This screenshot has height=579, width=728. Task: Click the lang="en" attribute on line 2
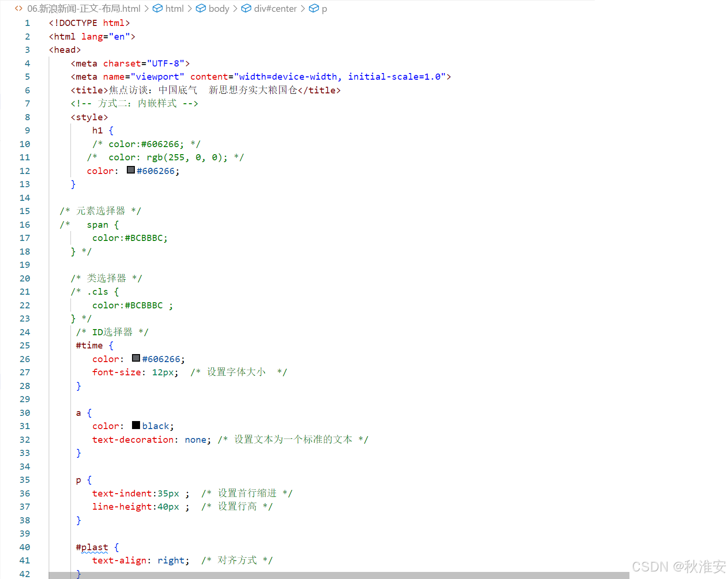click(106, 36)
